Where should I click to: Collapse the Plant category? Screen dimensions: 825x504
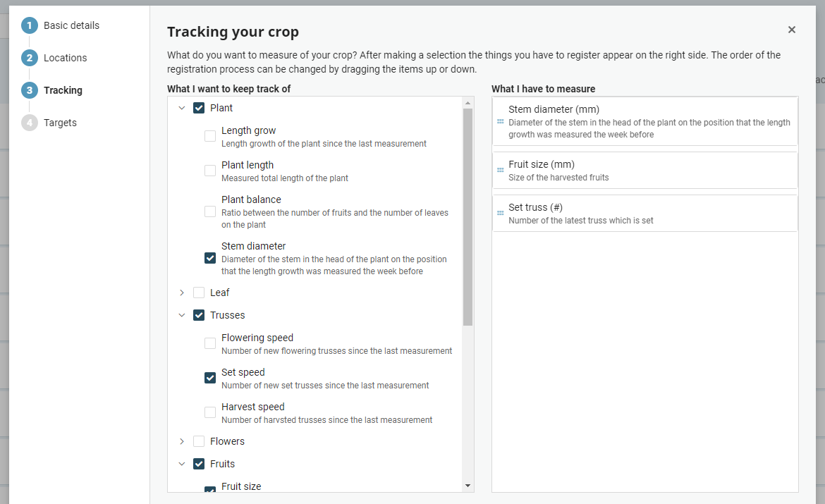(x=181, y=108)
